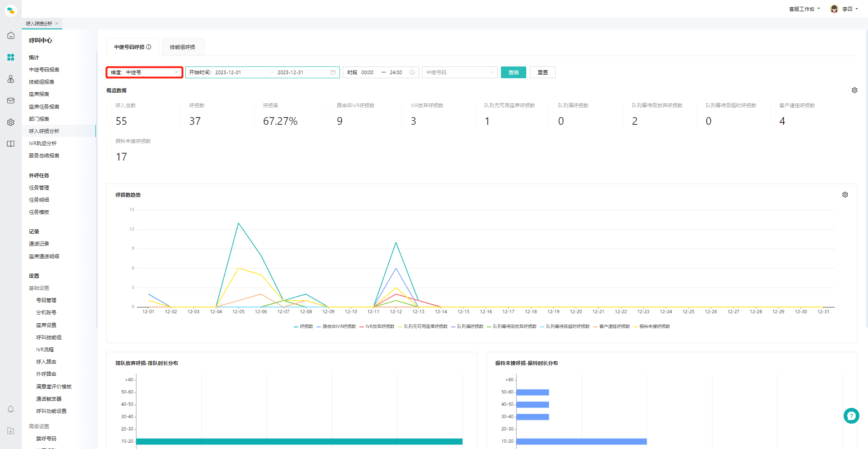Open 任务模板 in sidebar
This screenshot has width=868, height=449.
39,212
